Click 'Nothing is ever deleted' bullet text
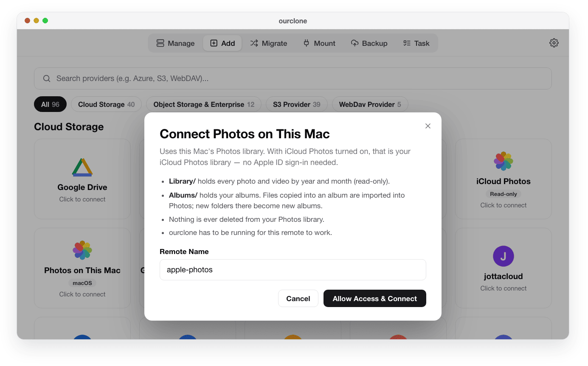 pyautogui.click(x=247, y=219)
